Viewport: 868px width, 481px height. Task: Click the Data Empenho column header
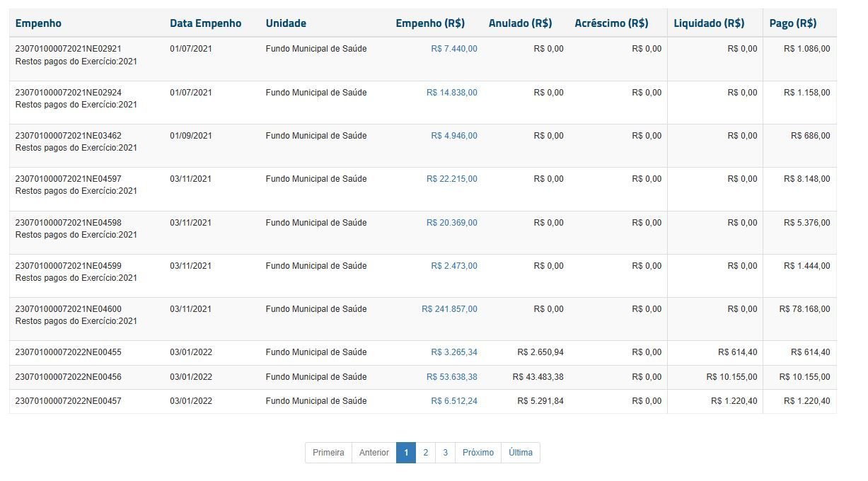point(205,23)
